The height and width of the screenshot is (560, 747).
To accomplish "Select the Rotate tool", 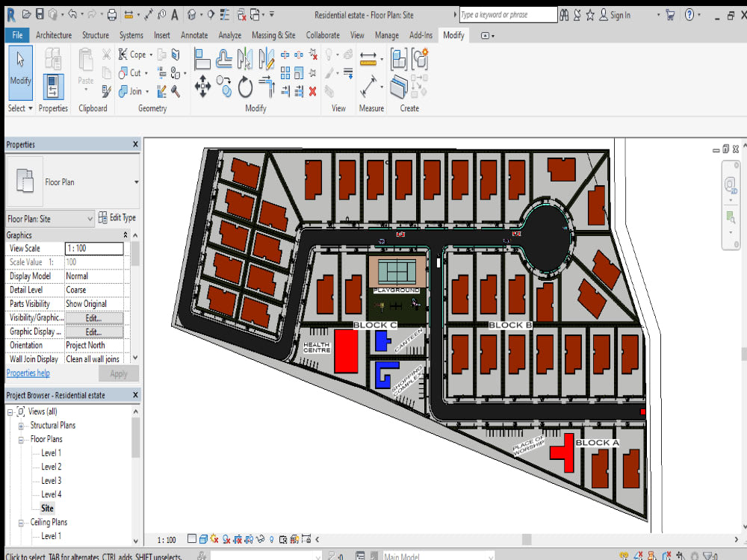I will point(245,86).
